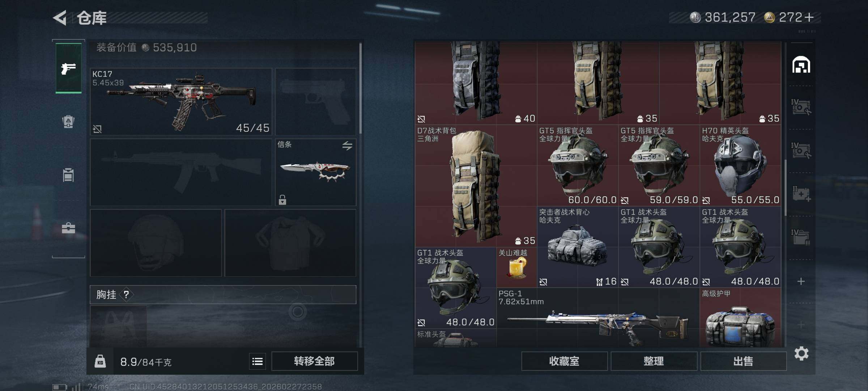Click the 整理 sort button

[654, 361]
